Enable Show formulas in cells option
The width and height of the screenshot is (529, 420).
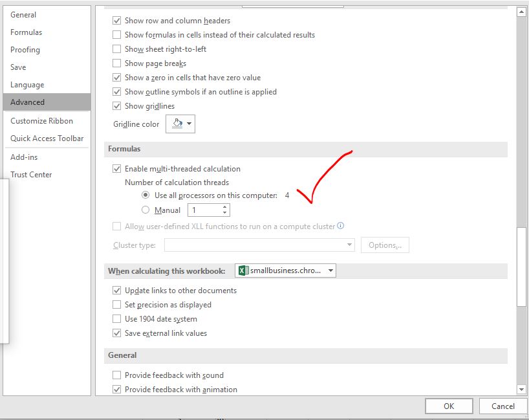pyautogui.click(x=117, y=35)
